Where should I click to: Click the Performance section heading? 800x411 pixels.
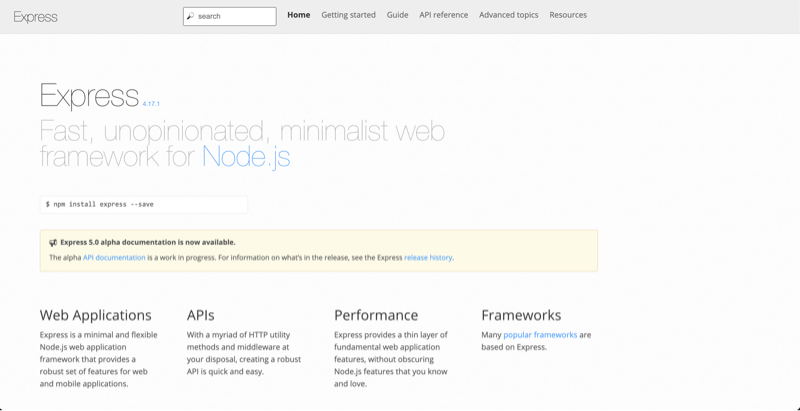tap(376, 315)
